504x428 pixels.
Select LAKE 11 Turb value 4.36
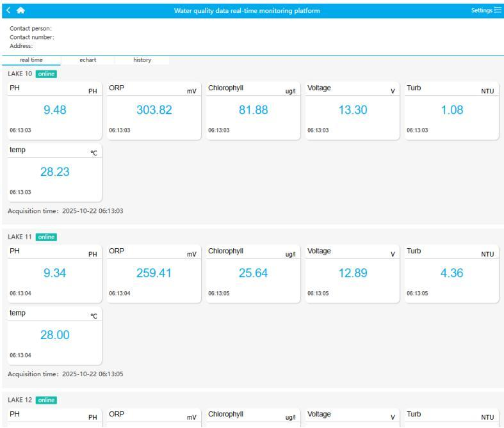click(452, 273)
